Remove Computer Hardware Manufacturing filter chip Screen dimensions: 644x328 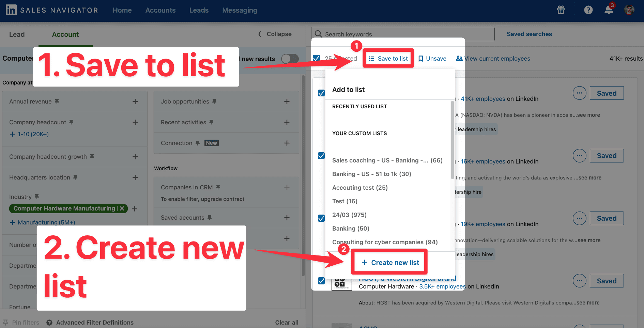click(122, 208)
